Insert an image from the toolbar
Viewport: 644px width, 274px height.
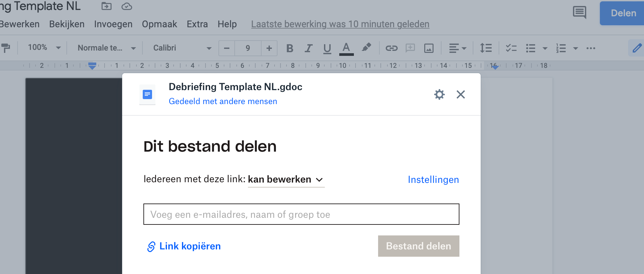pyautogui.click(x=429, y=49)
